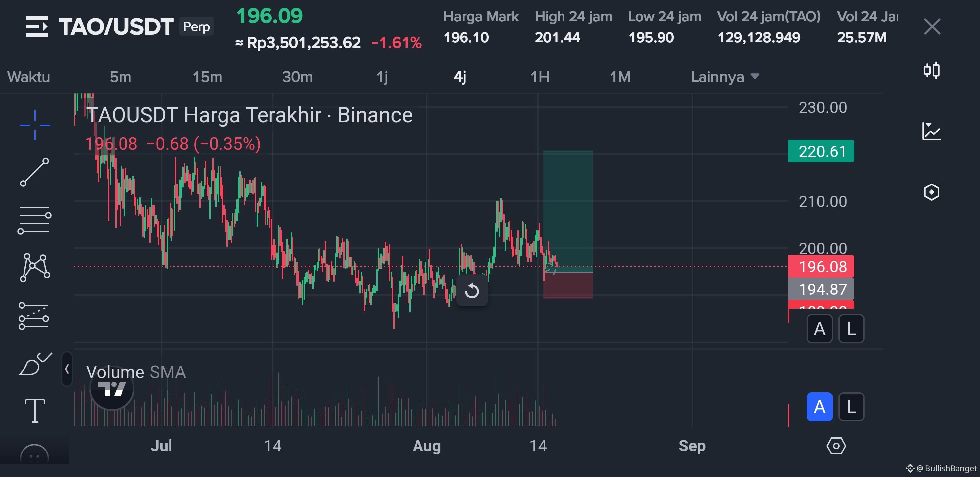This screenshot has height=477, width=980.
Task: Click the Aug label on time axis
Action: point(427,446)
